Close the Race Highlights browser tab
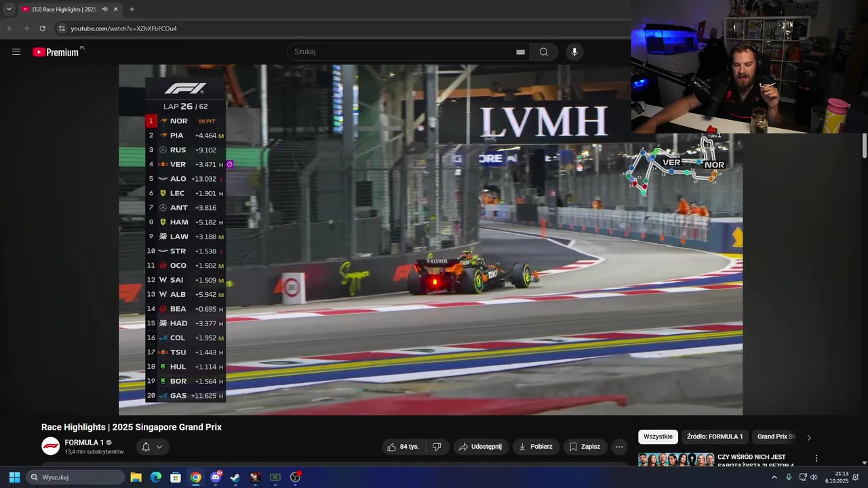Image resolution: width=868 pixels, height=488 pixels. (116, 9)
